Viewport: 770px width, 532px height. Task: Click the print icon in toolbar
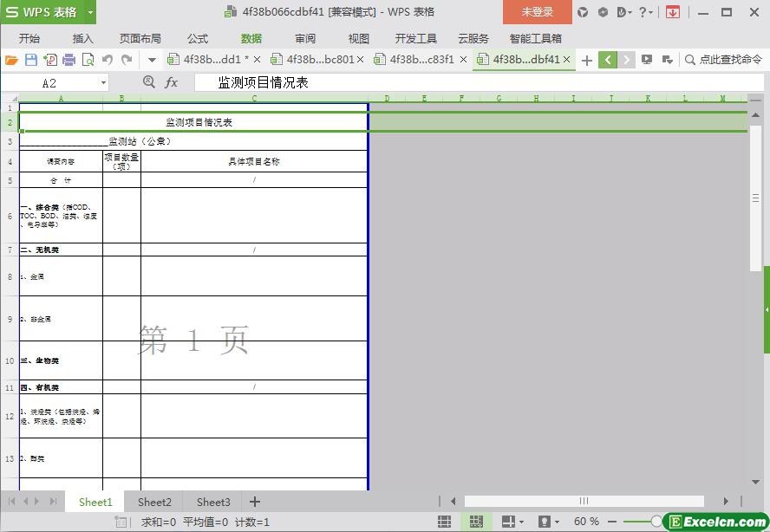click(x=69, y=60)
